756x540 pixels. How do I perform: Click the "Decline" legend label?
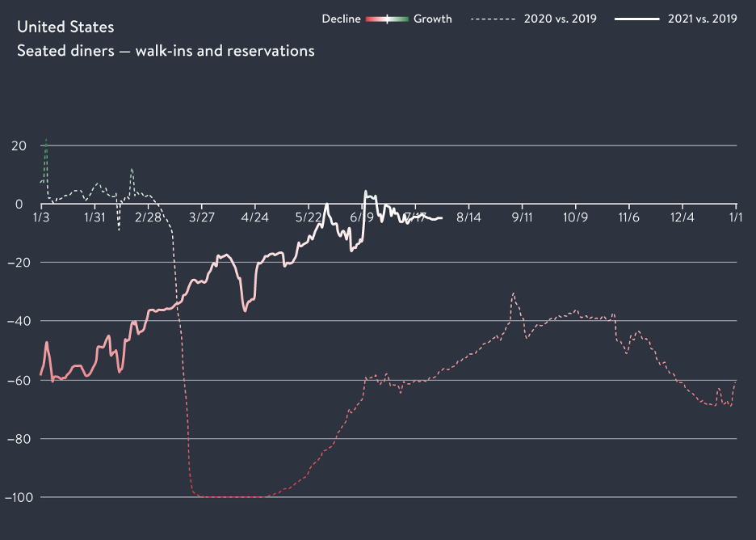tap(341, 19)
